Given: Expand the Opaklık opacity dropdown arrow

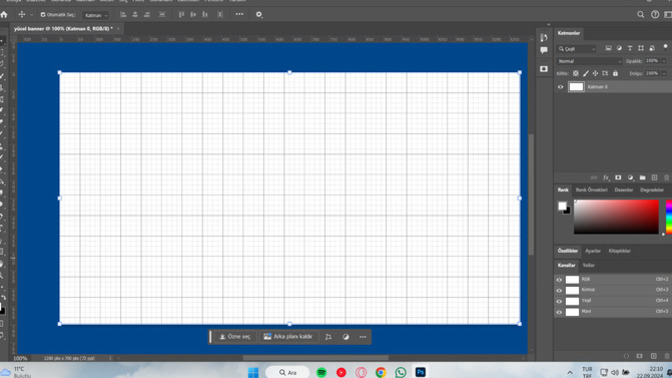Looking at the screenshot, I should tap(664, 61).
